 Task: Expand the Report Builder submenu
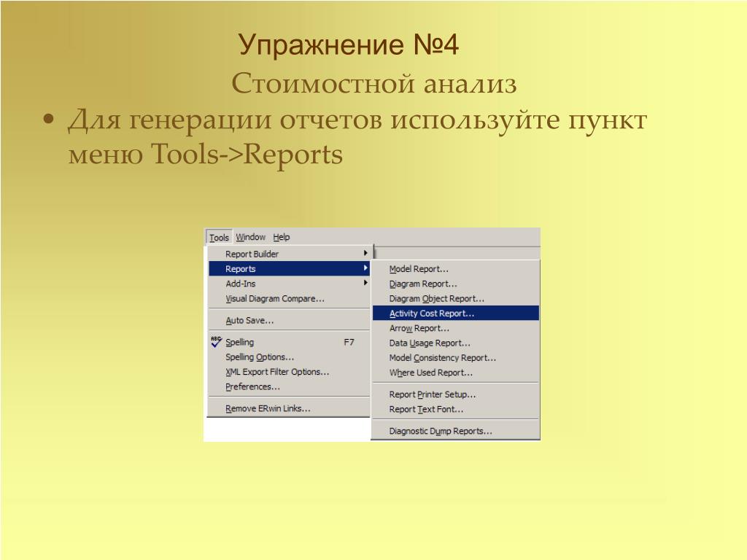(289, 254)
